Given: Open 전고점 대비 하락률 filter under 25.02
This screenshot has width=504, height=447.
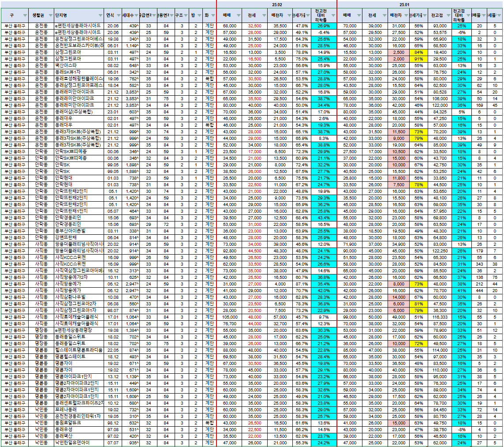Looking at the screenshot, I should (x=333, y=15).
